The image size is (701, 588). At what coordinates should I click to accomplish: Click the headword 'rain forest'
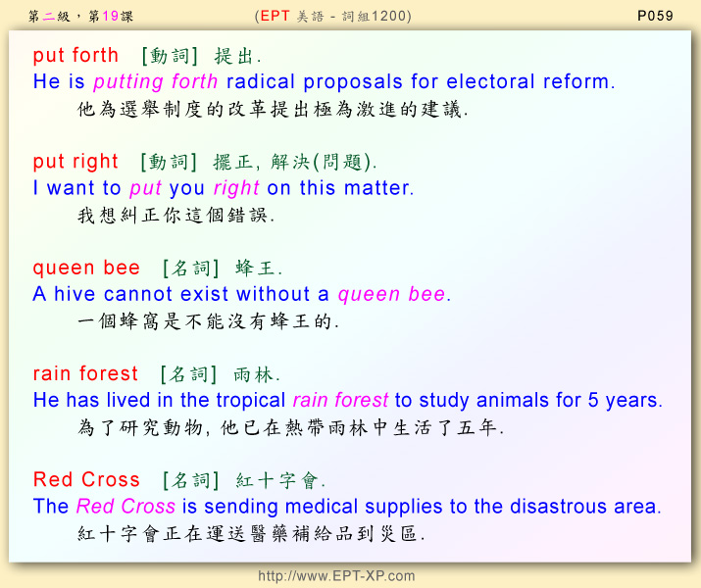point(85,373)
